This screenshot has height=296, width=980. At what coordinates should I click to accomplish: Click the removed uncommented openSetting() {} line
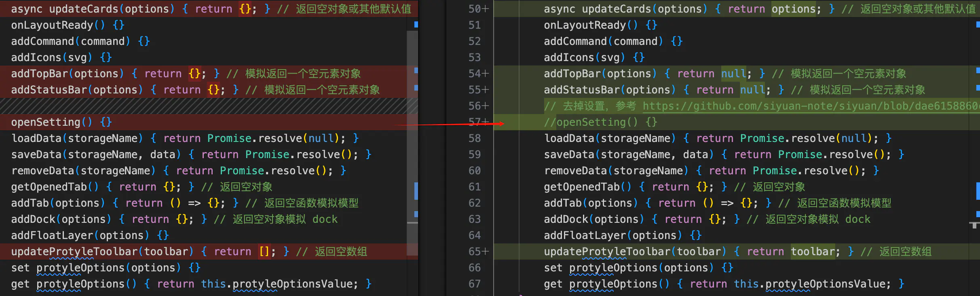pos(61,122)
